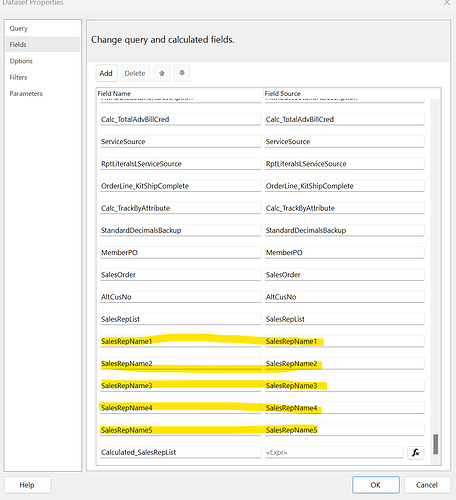Viewport: 456px width, 500px height.
Task: Click the MemberPO field name box
Action: tap(180, 253)
